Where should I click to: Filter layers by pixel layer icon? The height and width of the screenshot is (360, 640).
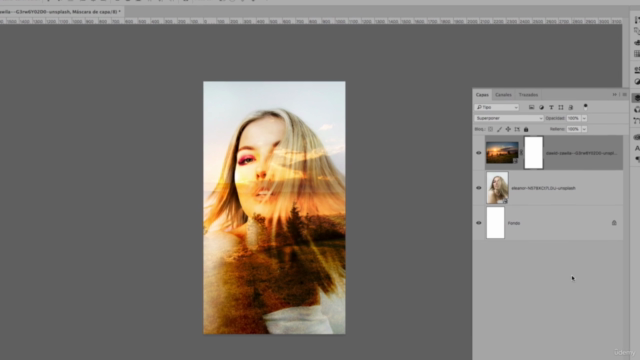click(531, 107)
